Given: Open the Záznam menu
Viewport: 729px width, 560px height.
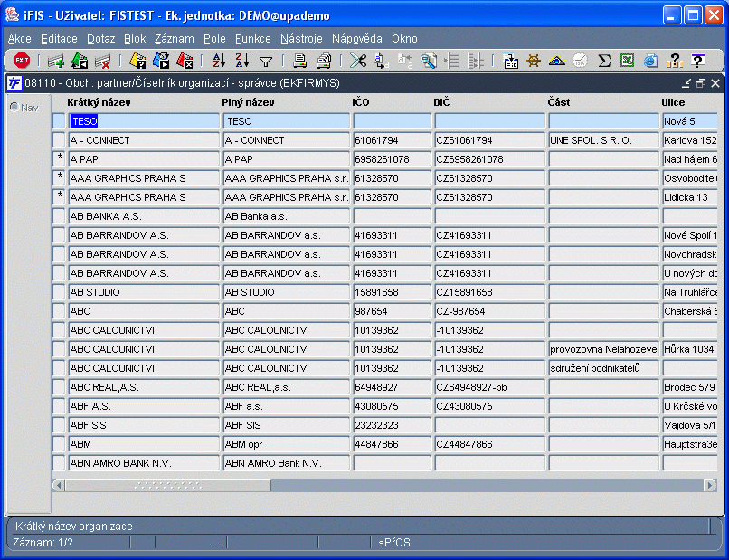Looking at the screenshot, I should click(175, 39).
